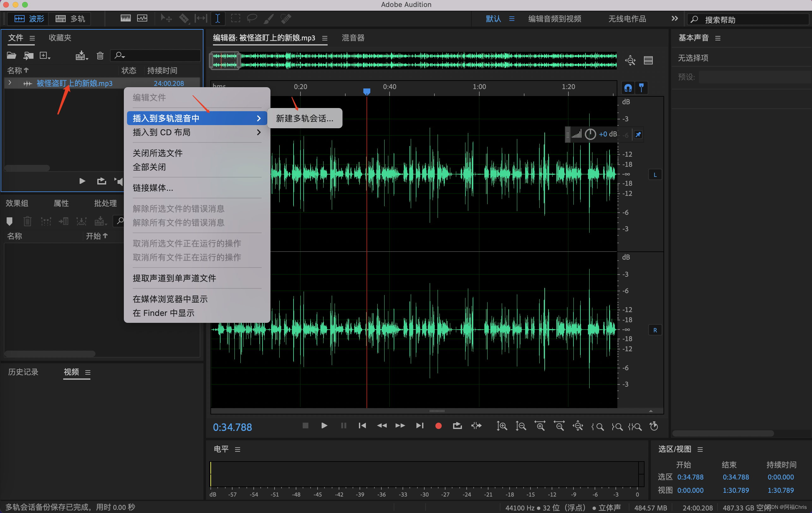Expand 插入到 CD 布局 submenu
The width and height of the screenshot is (812, 513).
tap(197, 132)
